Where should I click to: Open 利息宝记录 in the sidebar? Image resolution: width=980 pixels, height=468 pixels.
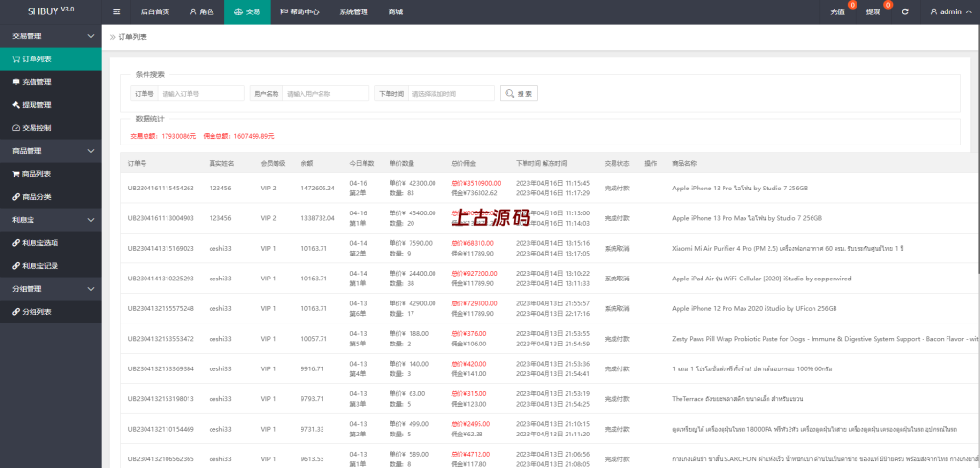click(x=51, y=266)
